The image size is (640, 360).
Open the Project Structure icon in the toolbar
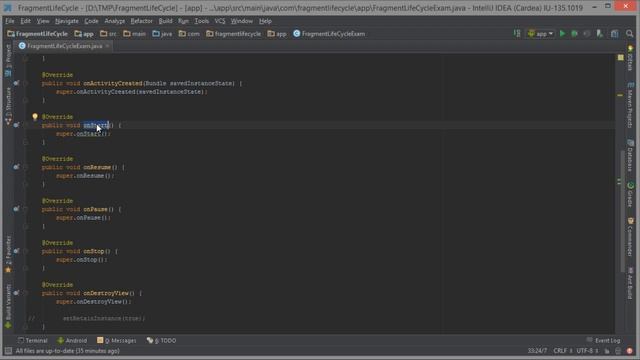[x=615, y=34]
